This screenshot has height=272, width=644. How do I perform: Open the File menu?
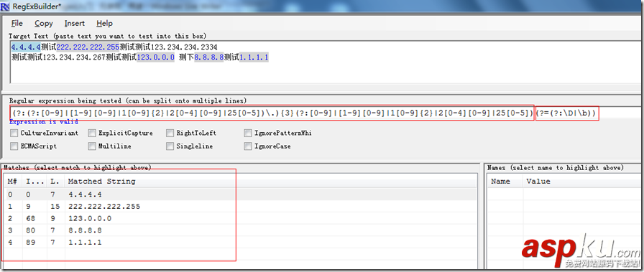click(17, 24)
